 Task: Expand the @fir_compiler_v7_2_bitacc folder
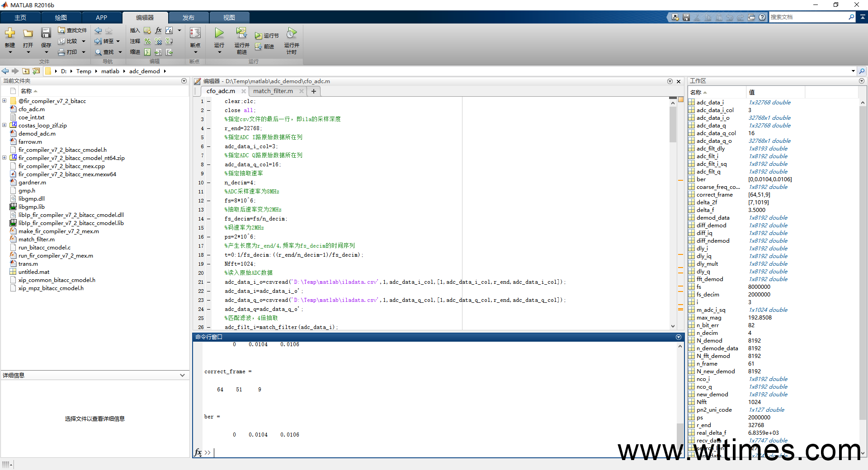point(5,101)
